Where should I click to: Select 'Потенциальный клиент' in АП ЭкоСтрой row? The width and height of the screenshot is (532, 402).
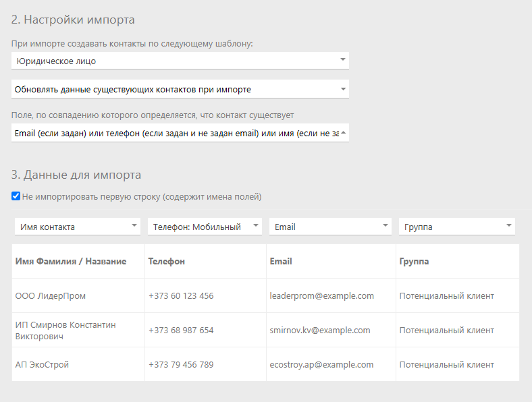pos(458,364)
